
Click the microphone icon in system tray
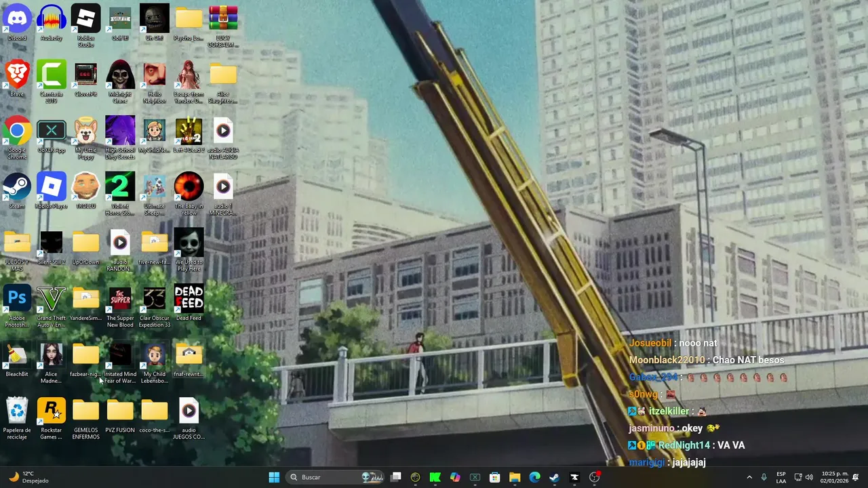coord(764,477)
